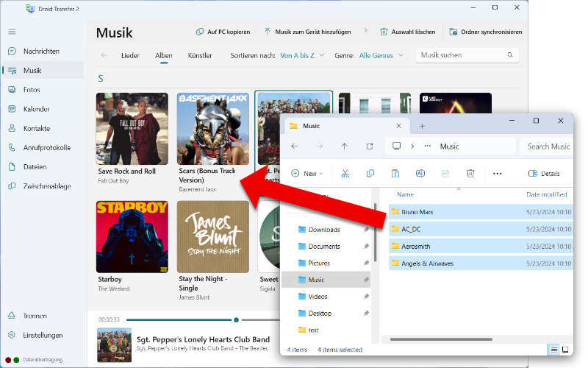Select the Save Rock and Roll album cover

click(x=132, y=129)
